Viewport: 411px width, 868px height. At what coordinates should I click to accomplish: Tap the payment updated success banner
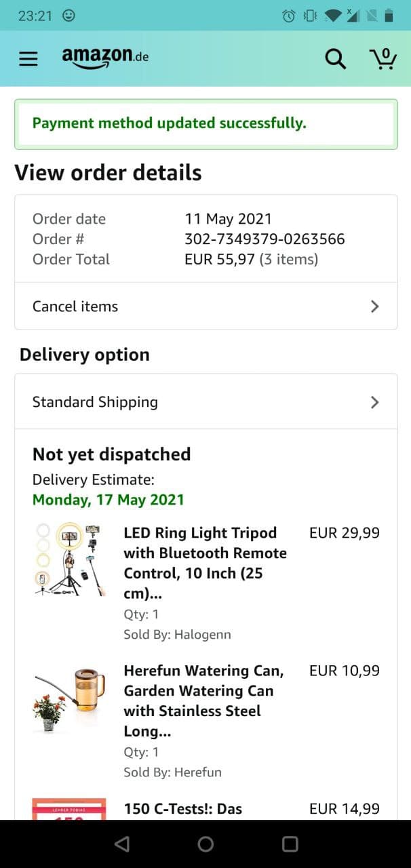(x=206, y=123)
